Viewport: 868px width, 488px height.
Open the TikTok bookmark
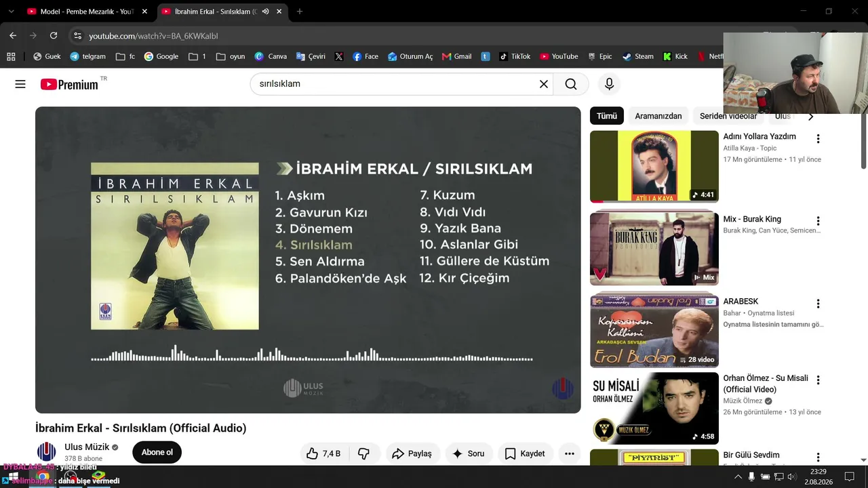(x=515, y=56)
